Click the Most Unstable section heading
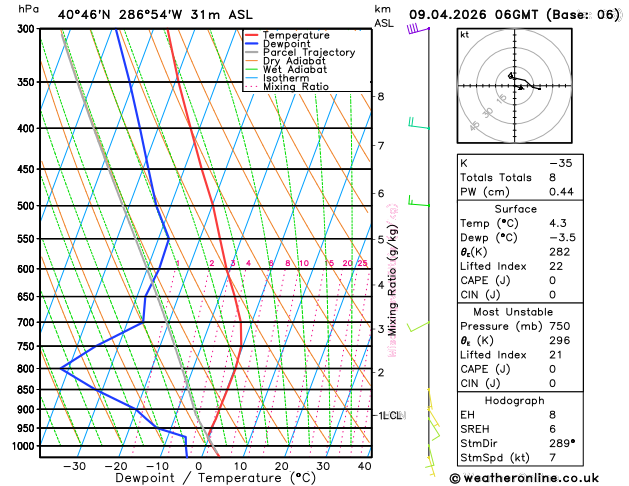Viewport: 629px width, 486px height. click(513, 312)
